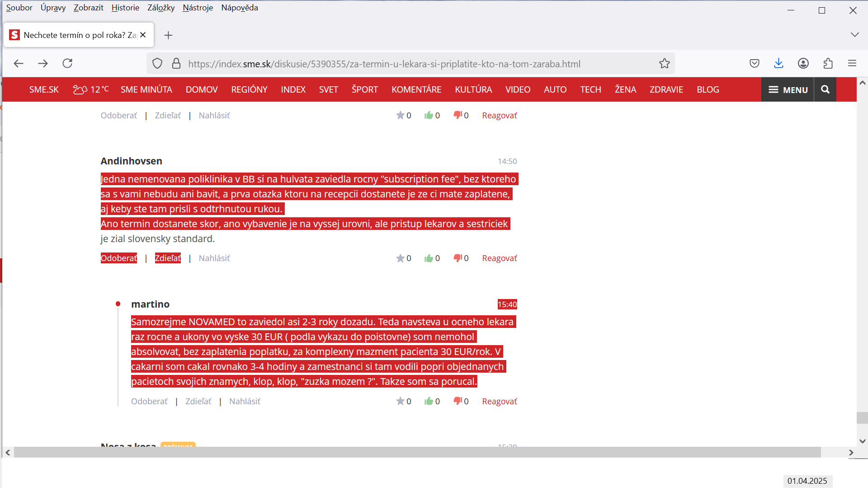Click the search magnifier on SME header

tap(825, 89)
